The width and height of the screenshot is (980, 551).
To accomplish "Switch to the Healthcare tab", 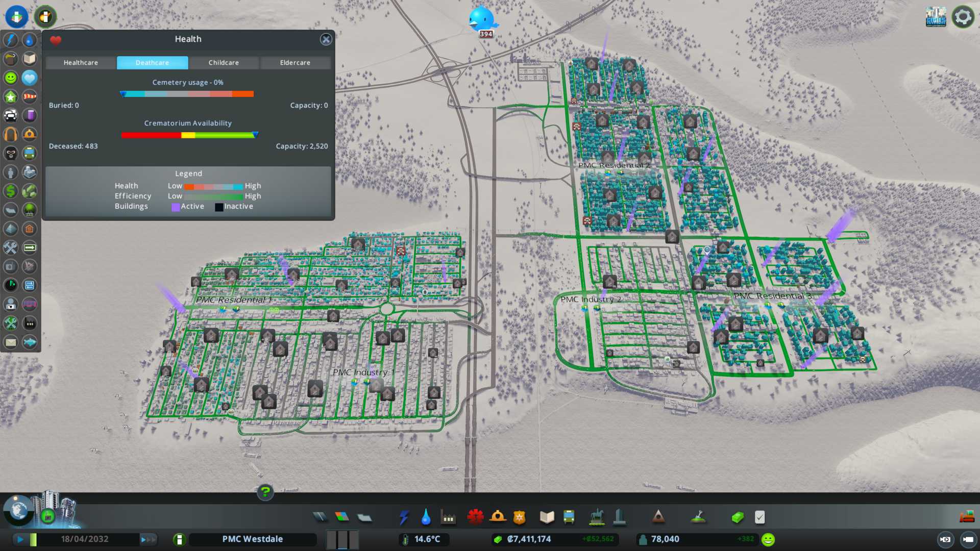I will (x=81, y=63).
